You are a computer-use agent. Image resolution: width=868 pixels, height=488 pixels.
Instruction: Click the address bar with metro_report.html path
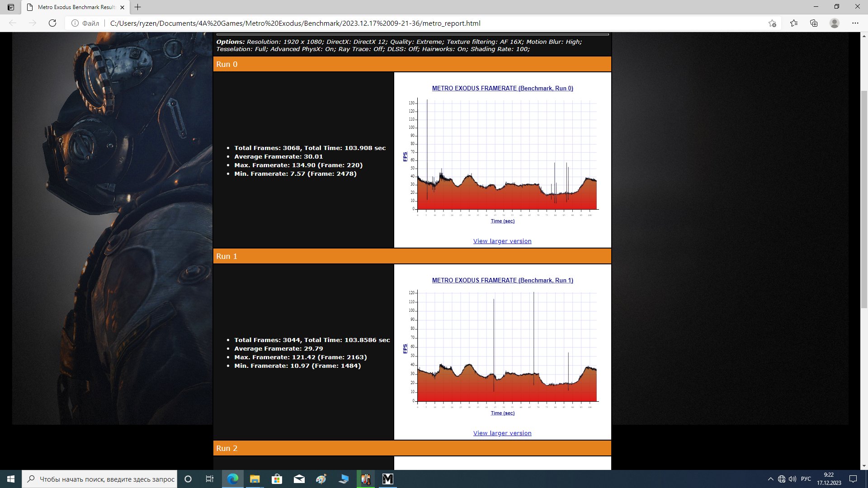click(x=295, y=23)
